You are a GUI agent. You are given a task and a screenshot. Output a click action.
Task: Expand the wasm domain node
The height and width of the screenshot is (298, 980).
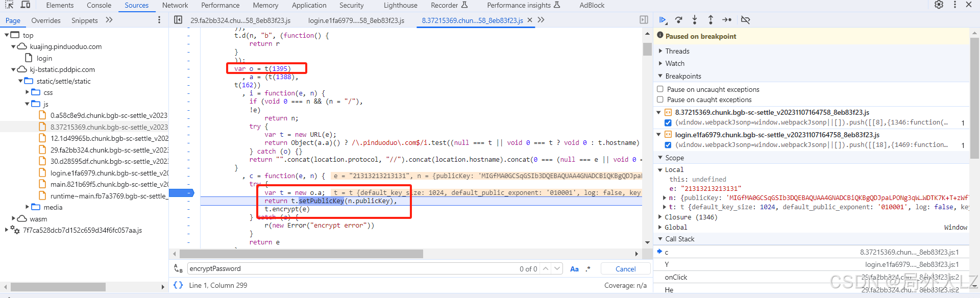coord(13,218)
